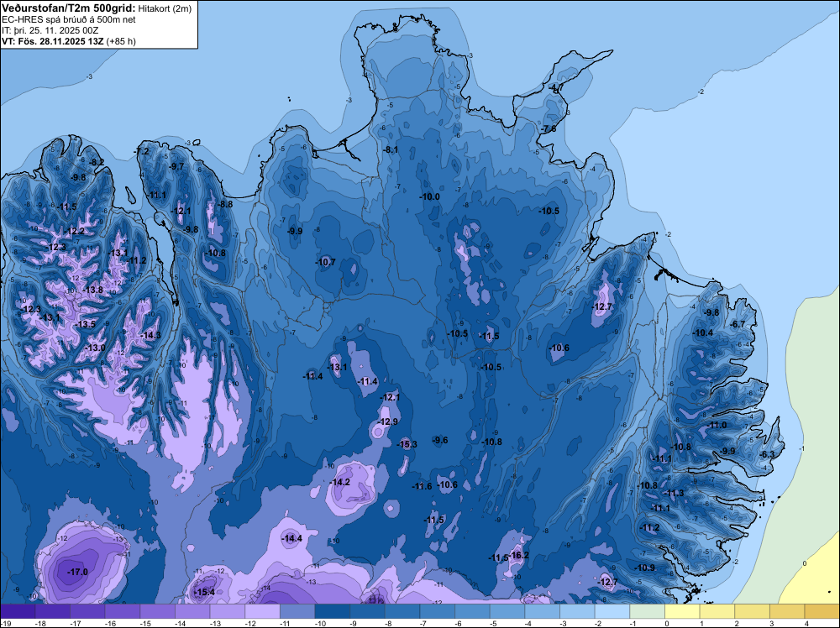Click the 4 legend scale label

pos(806,623)
